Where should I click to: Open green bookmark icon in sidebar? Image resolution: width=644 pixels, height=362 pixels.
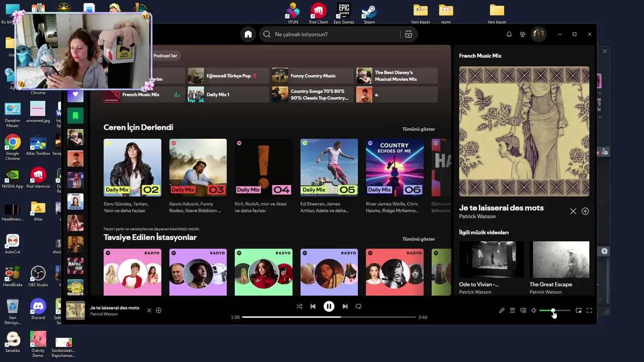click(75, 116)
